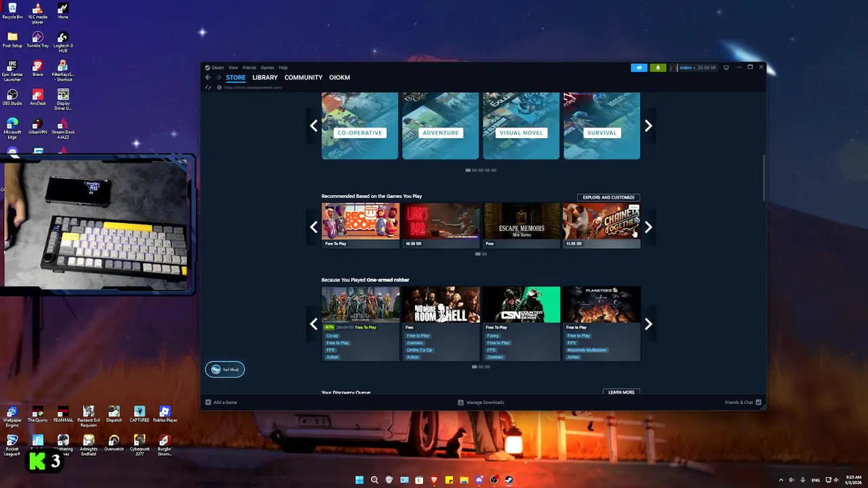Click the floating Arabic language pill button

tap(225, 369)
